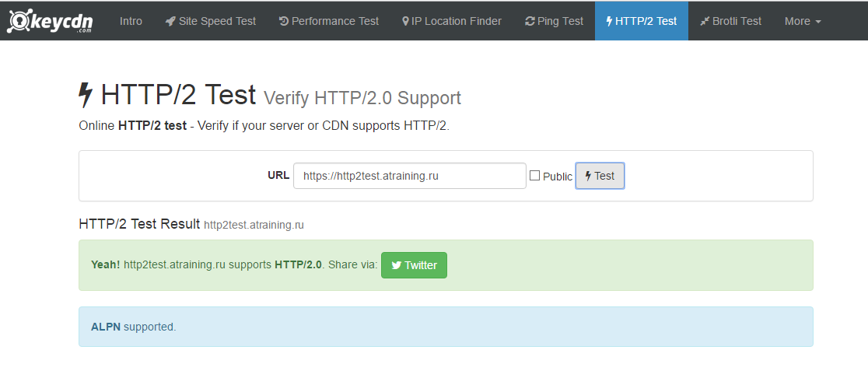
Task: Share the result via the Twitter button
Action: point(414,265)
